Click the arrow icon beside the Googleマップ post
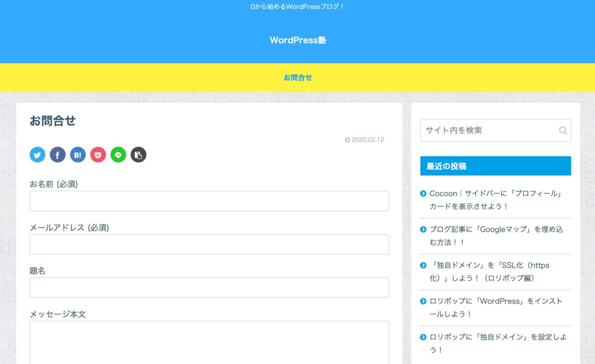The image size is (595, 364). pyautogui.click(x=423, y=230)
